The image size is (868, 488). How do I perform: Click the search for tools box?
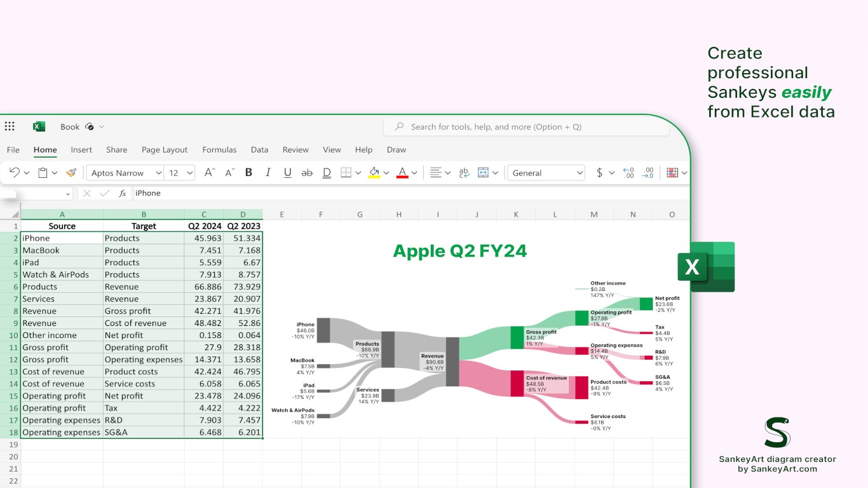pyautogui.click(x=526, y=126)
